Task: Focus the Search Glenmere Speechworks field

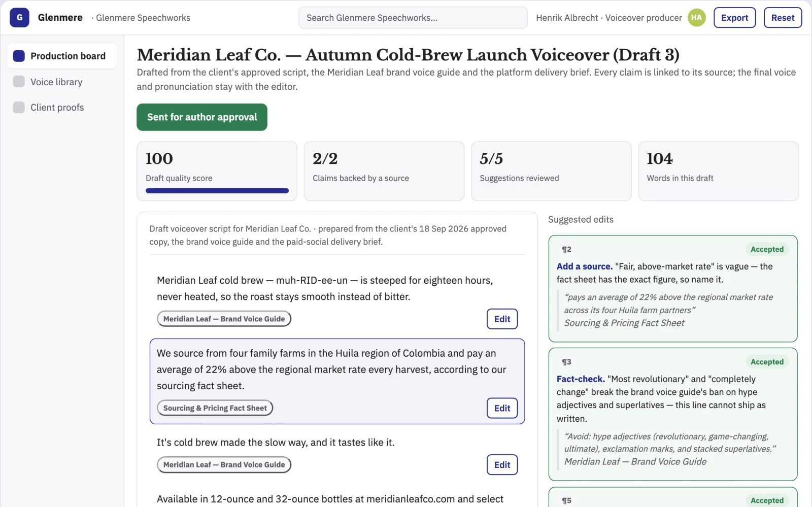Action: 413,17
